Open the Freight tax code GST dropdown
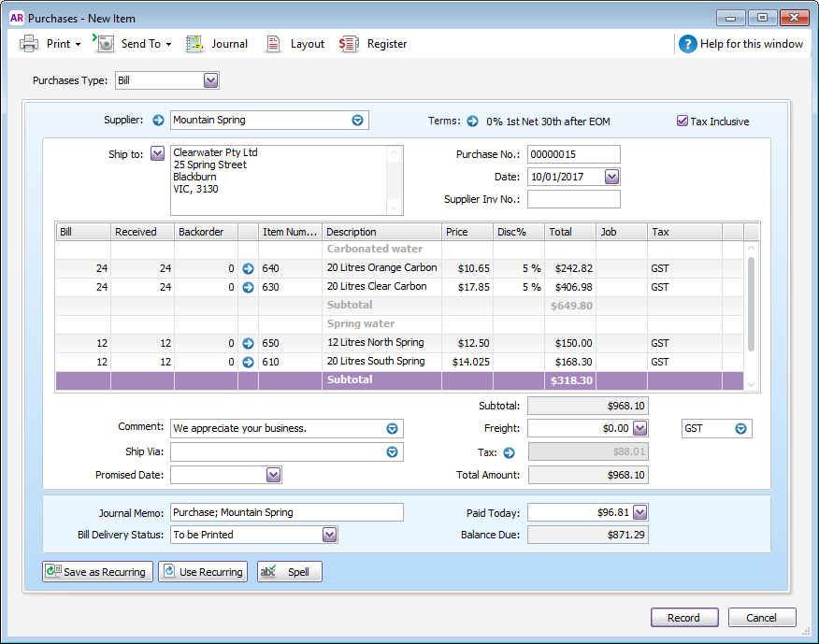 740,429
